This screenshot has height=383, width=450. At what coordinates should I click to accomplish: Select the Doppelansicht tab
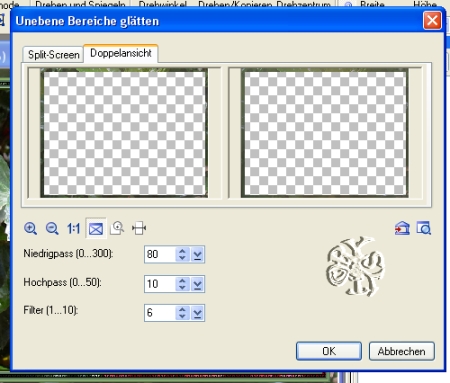[121, 53]
